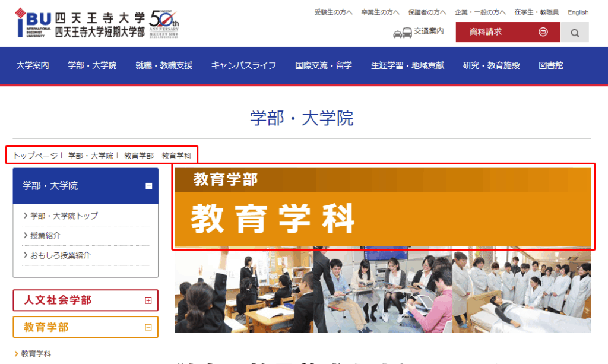The height and width of the screenshot is (364, 608).
Task: Collapse the 教育学部 section
Action: tap(148, 327)
